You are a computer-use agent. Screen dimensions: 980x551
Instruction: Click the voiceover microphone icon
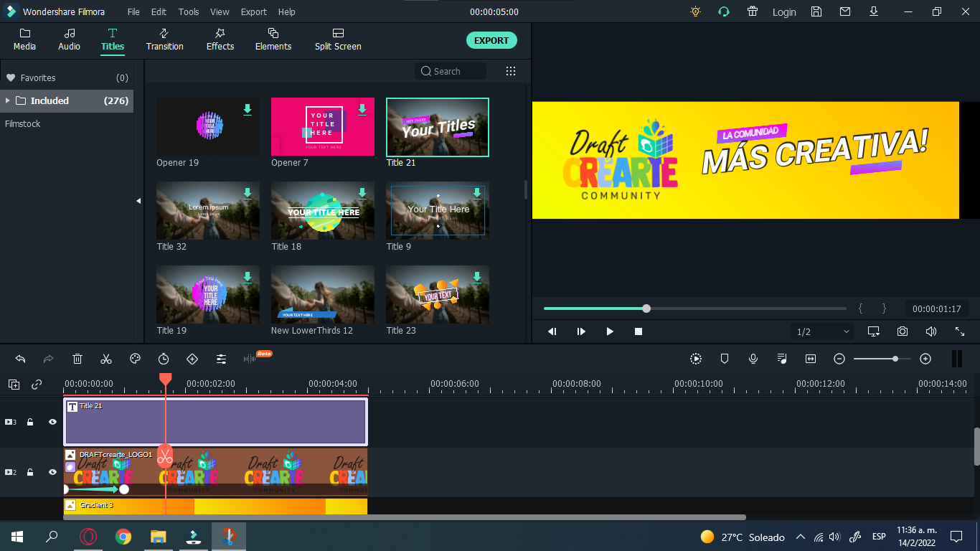pos(753,359)
